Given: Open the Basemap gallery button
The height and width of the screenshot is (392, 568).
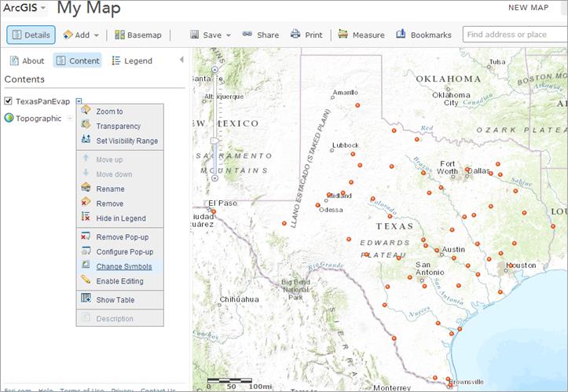Looking at the screenshot, I should 138,35.
